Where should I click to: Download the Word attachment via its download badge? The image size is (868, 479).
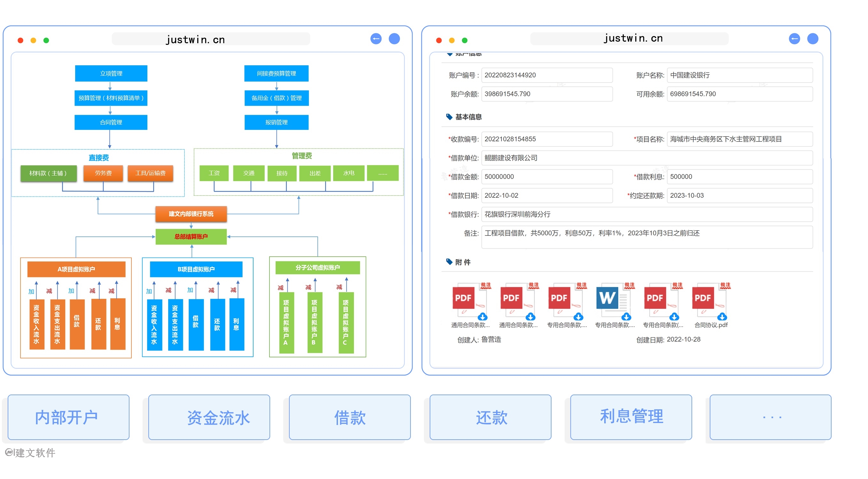click(x=626, y=317)
